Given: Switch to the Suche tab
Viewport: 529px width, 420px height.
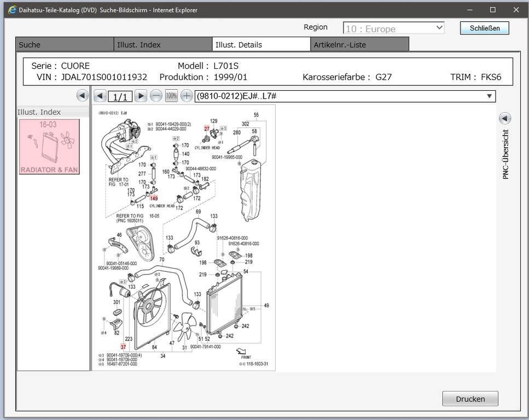Looking at the screenshot, I should pyautogui.click(x=65, y=44).
